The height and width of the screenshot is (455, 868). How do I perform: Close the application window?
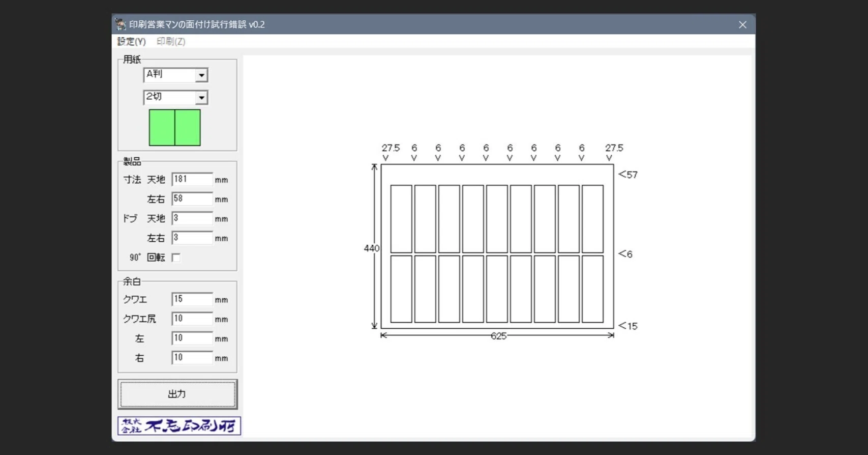pos(742,24)
